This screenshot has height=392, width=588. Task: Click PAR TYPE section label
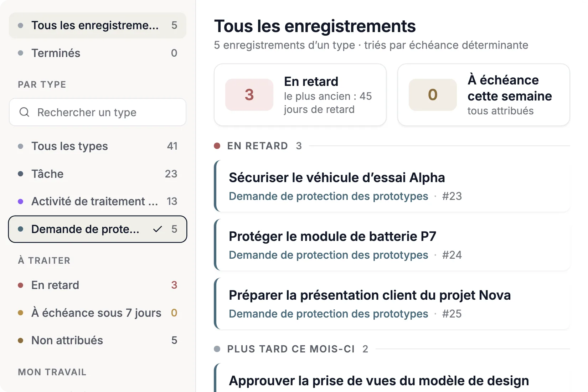pos(42,84)
